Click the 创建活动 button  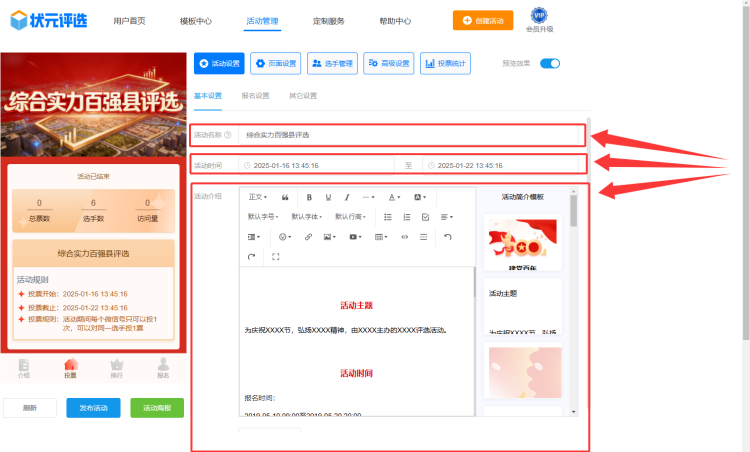coord(483,21)
